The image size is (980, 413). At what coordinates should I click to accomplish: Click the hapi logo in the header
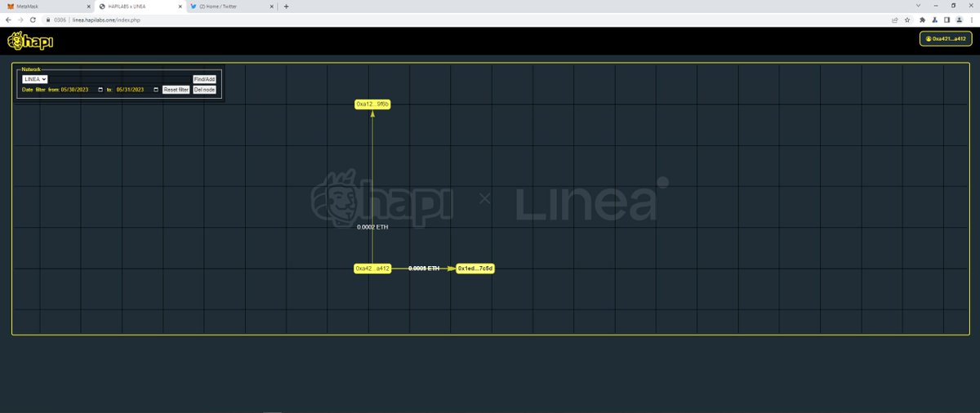point(30,40)
